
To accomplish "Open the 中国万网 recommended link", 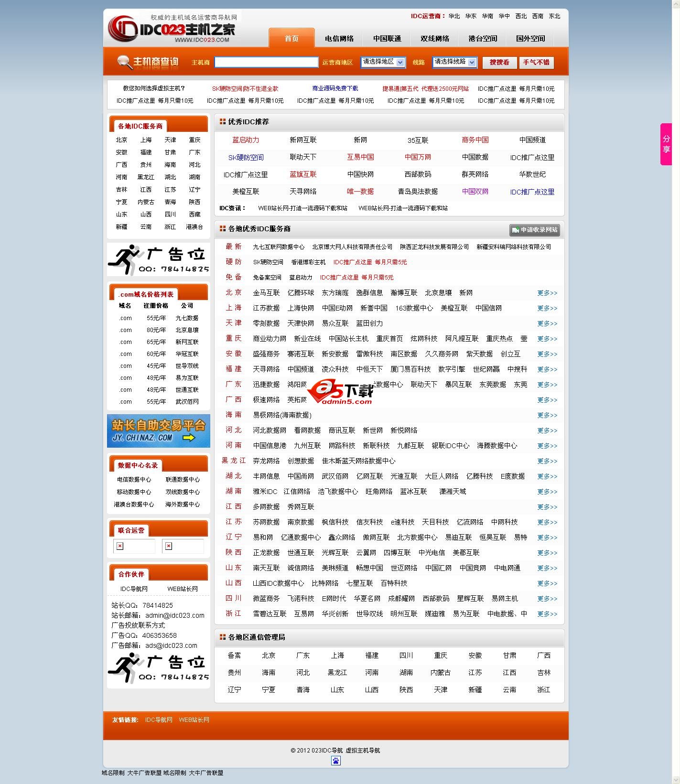I will [x=418, y=157].
